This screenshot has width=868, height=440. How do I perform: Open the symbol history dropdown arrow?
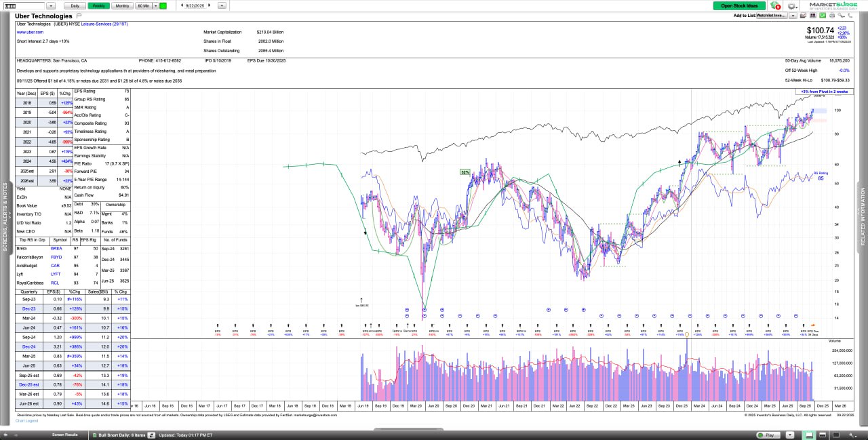pos(50,5)
